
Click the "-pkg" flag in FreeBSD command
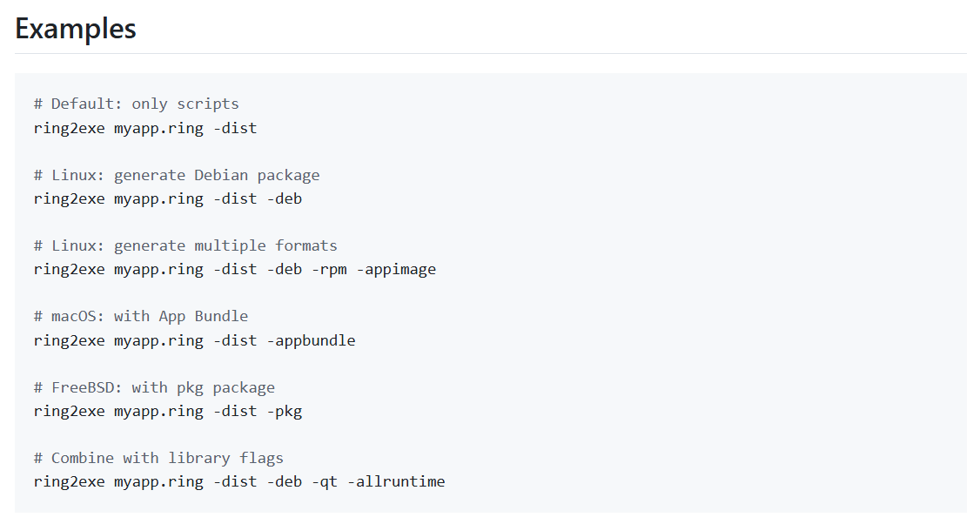pyautogui.click(x=284, y=411)
